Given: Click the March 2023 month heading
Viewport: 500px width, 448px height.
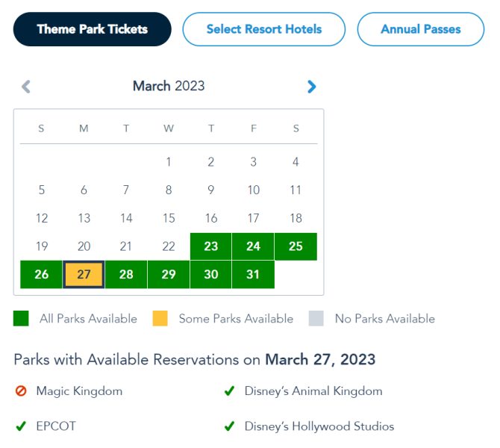Looking at the screenshot, I should click(x=169, y=86).
